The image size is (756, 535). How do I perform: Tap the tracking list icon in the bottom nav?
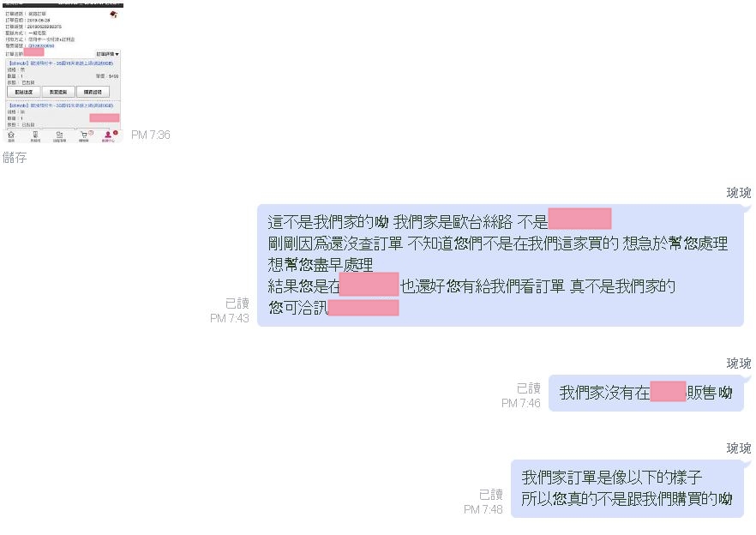[59, 136]
